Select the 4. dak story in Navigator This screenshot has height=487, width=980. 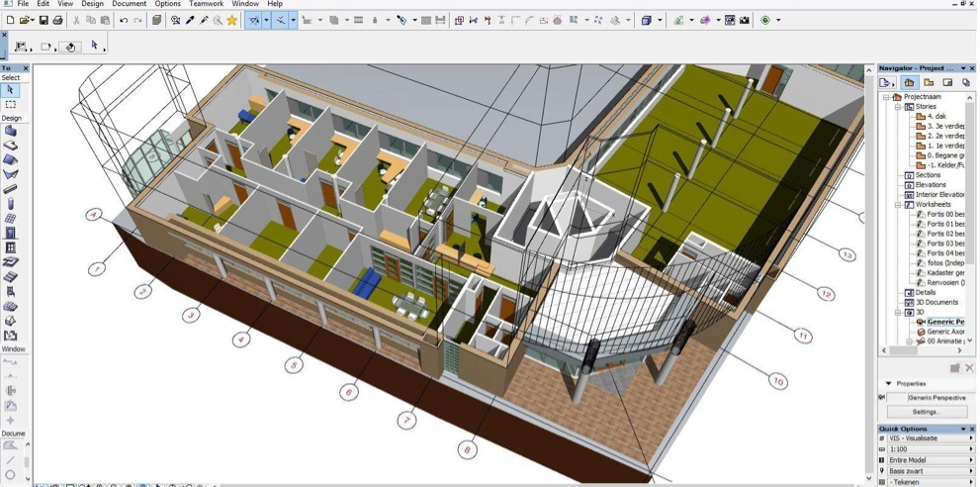936,116
